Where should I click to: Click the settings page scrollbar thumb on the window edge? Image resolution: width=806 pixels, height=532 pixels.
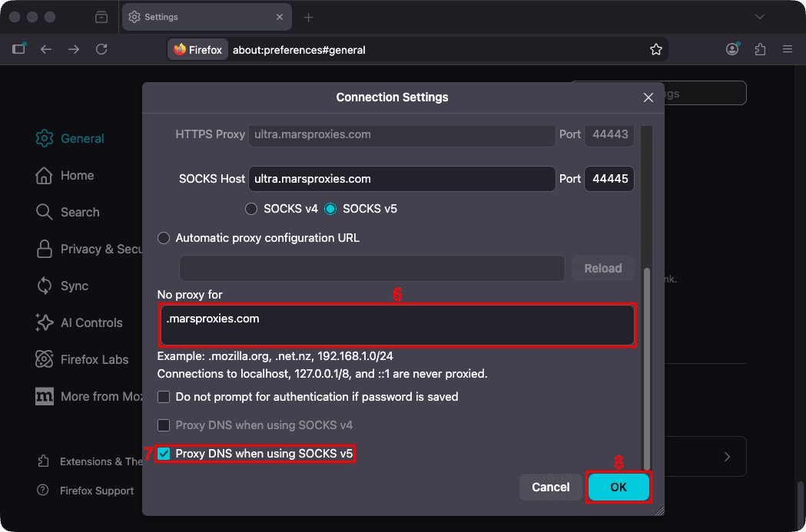799,506
